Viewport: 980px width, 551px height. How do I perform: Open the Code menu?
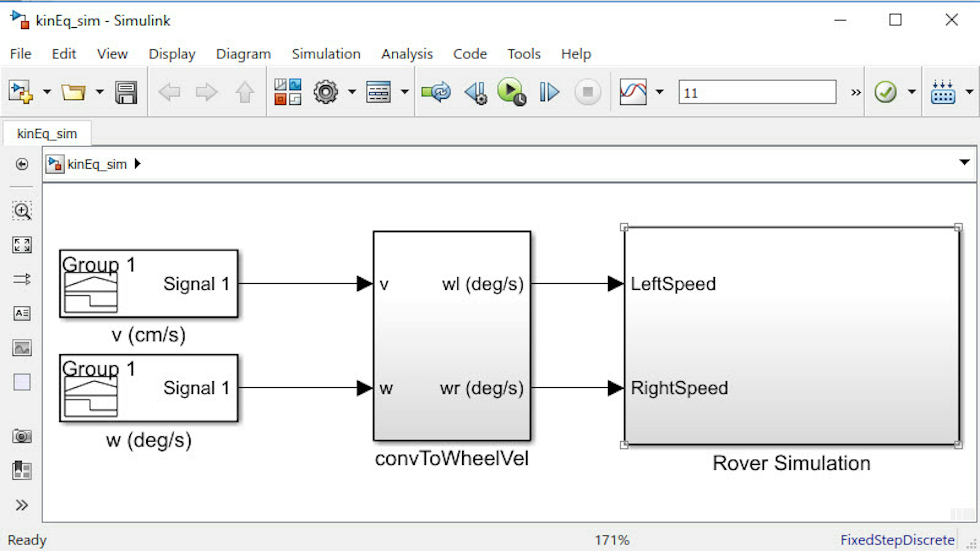(x=470, y=54)
